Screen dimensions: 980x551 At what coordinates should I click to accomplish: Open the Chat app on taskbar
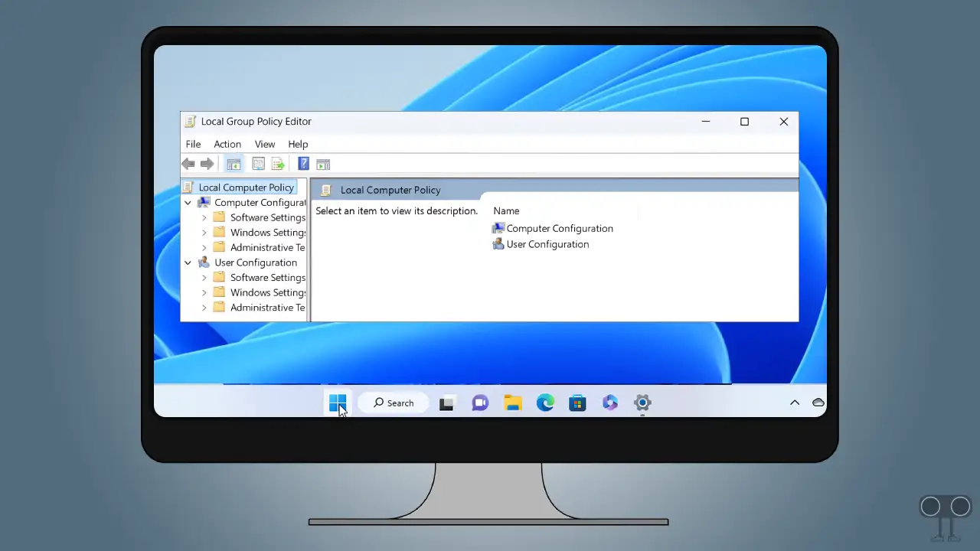(480, 403)
